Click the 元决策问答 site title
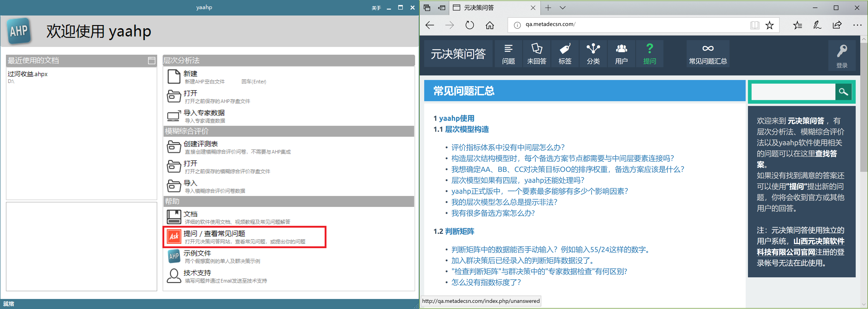 click(x=458, y=54)
